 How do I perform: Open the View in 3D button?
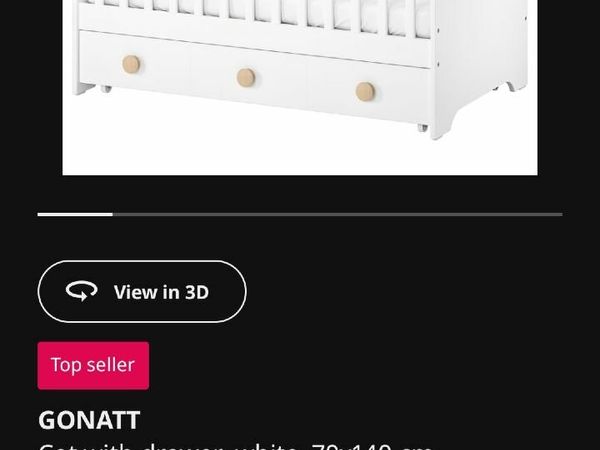coord(142,292)
